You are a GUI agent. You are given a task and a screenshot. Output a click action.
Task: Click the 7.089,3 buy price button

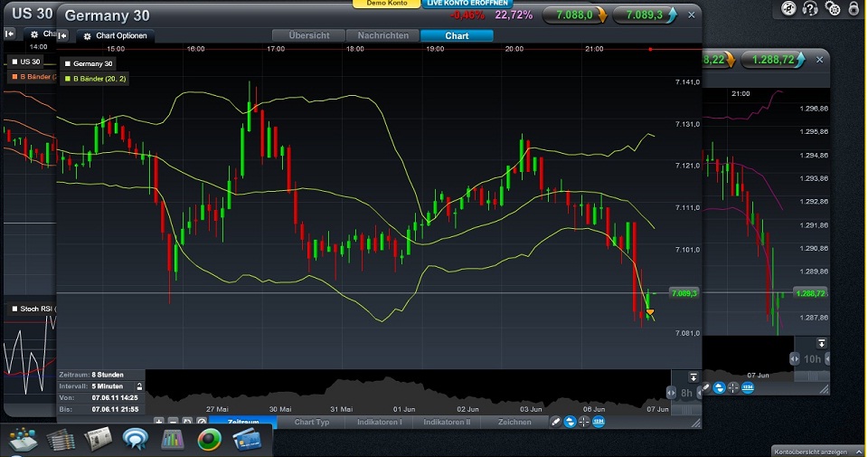point(645,15)
